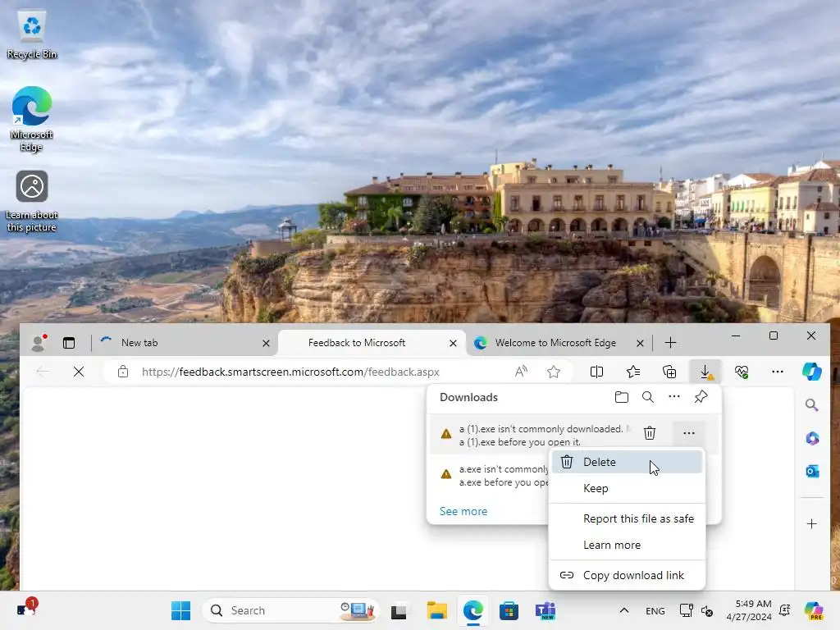Viewport: 840px width, 630px height.
Task: View site information lock icon
Action: tap(123, 372)
